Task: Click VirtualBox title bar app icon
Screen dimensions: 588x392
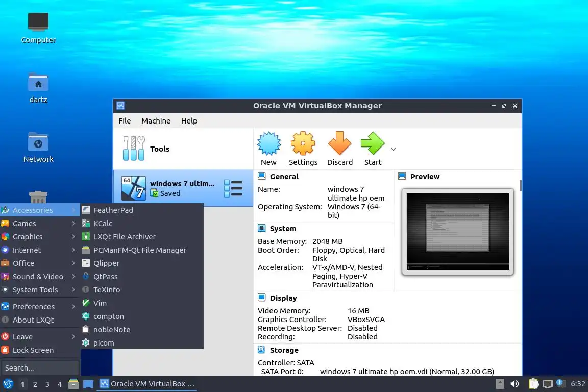Action: click(120, 106)
